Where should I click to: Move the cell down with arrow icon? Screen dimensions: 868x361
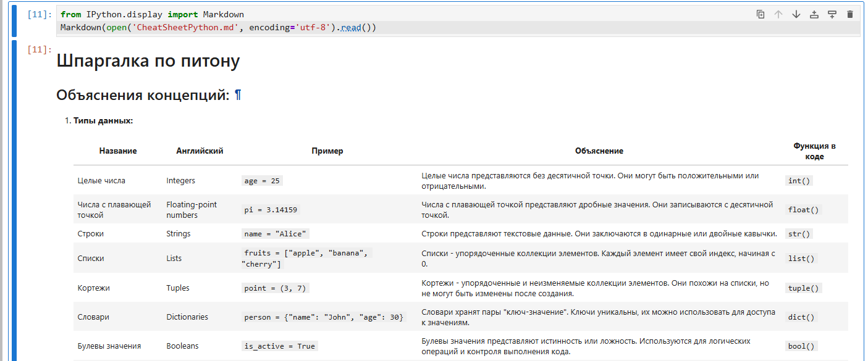(x=796, y=14)
